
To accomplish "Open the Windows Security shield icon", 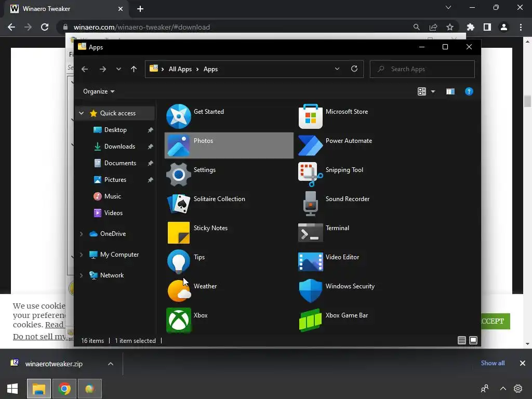I will point(311,291).
